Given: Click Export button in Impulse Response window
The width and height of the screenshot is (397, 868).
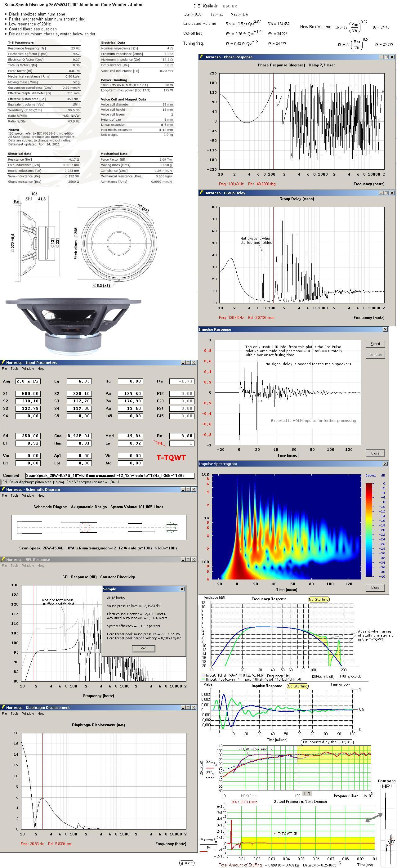Looking at the screenshot, I should 375,344.
